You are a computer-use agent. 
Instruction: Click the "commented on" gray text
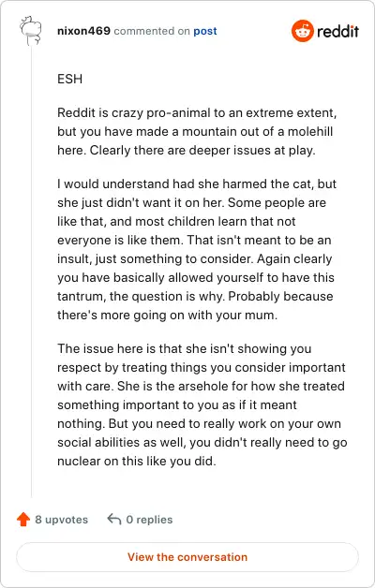coord(152,31)
